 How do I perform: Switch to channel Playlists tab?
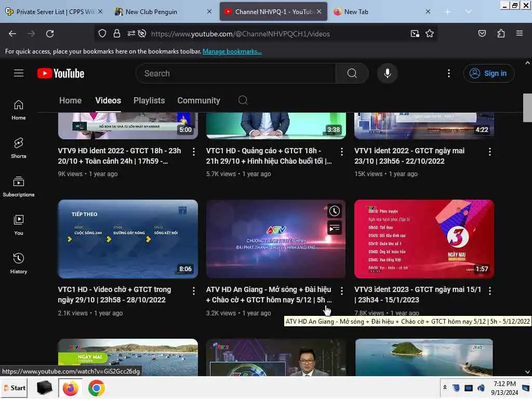(149, 100)
